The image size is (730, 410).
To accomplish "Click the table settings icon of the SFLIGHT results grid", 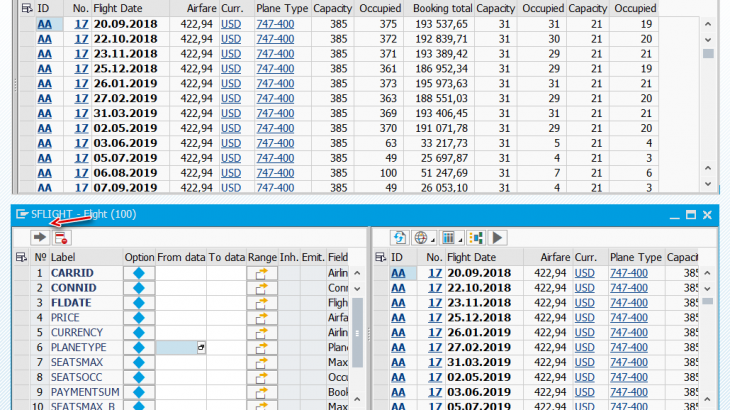I will click(380, 257).
